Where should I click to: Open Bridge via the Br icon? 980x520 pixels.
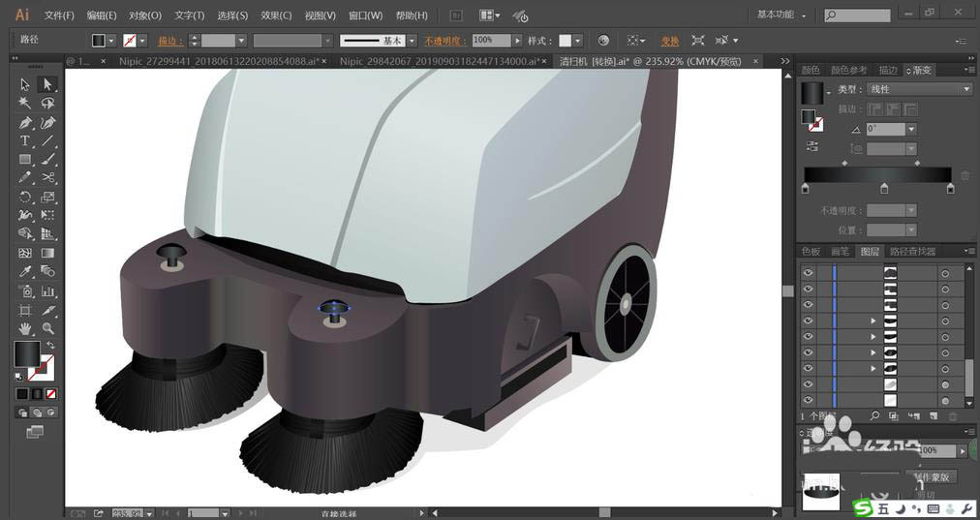coord(456,15)
